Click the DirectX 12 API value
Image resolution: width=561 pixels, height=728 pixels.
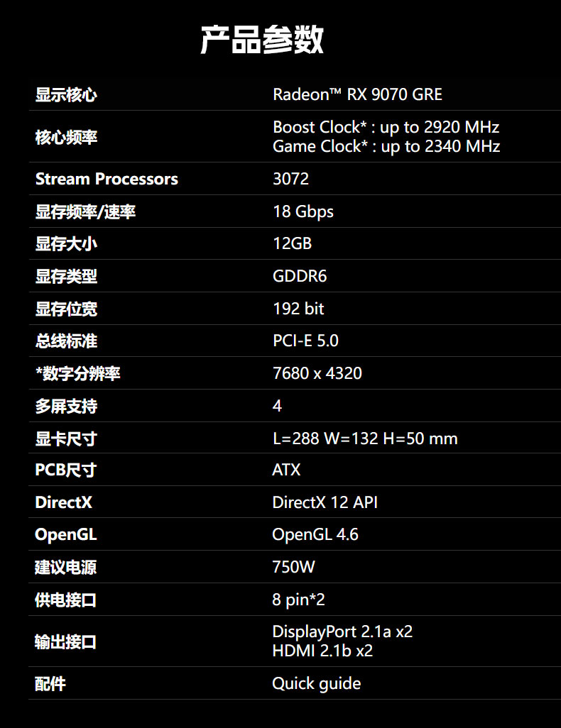click(x=325, y=502)
